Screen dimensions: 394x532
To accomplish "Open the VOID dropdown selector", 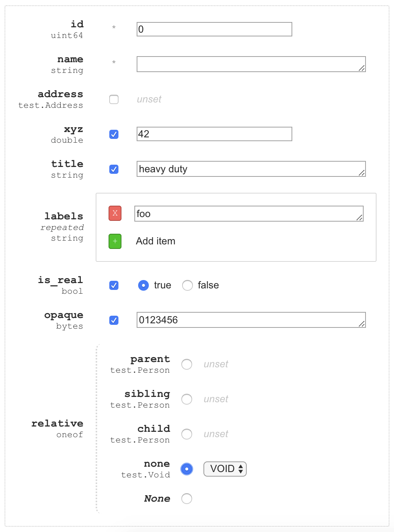I will coord(225,469).
